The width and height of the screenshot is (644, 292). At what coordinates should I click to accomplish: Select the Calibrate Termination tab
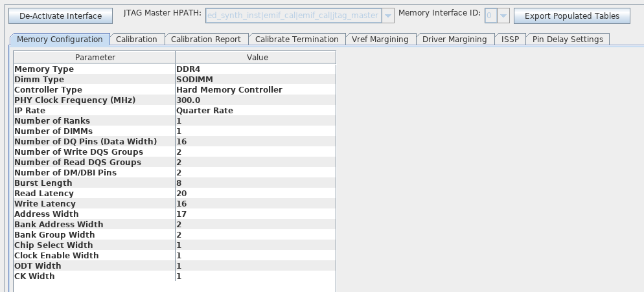tap(295, 39)
